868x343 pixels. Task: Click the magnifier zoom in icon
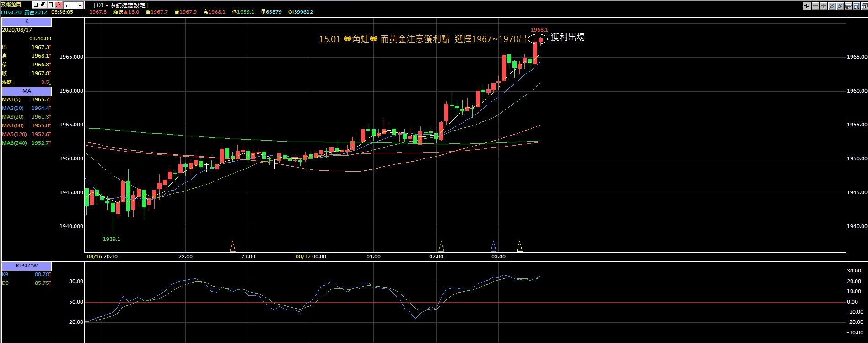pyautogui.click(x=840, y=6)
